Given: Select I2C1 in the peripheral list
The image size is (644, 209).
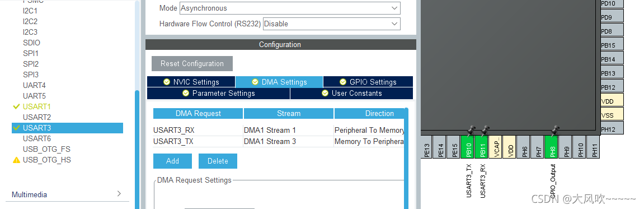Looking at the screenshot, I should pyautogui.click(x=30, y=11).
